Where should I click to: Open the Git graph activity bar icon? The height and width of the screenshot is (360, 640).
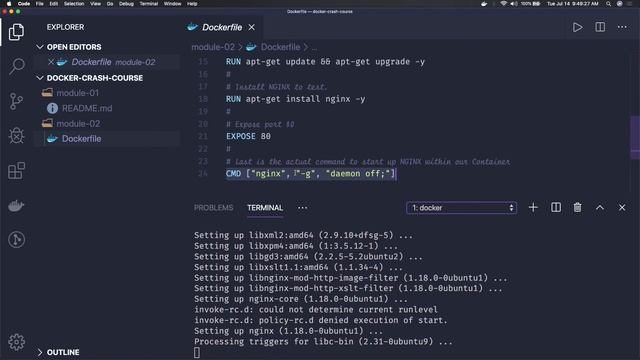click(16, 240)
